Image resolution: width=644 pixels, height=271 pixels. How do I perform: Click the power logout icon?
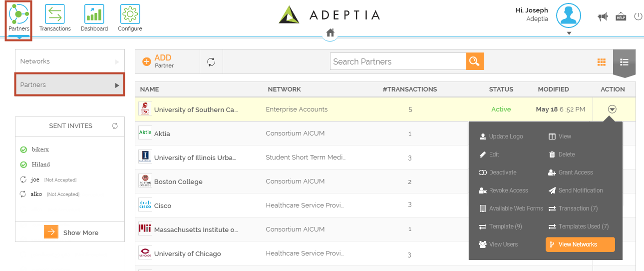tap(638, 16)
